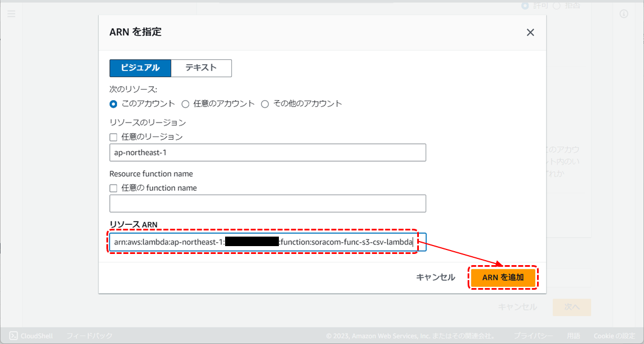Image resolution: width=644 pixels, height=344 pixels.
Task: Click the region field containing ap-northeast-1
Action: pos(268,153)
